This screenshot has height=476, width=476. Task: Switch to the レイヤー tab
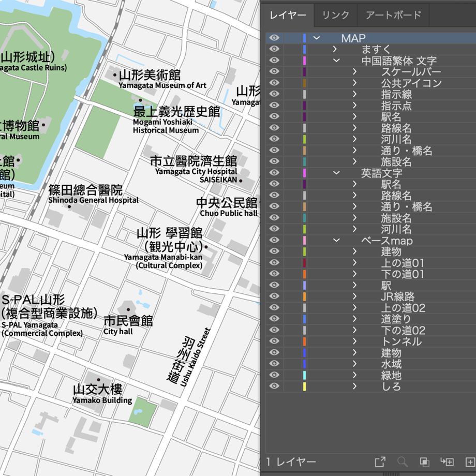288,15
